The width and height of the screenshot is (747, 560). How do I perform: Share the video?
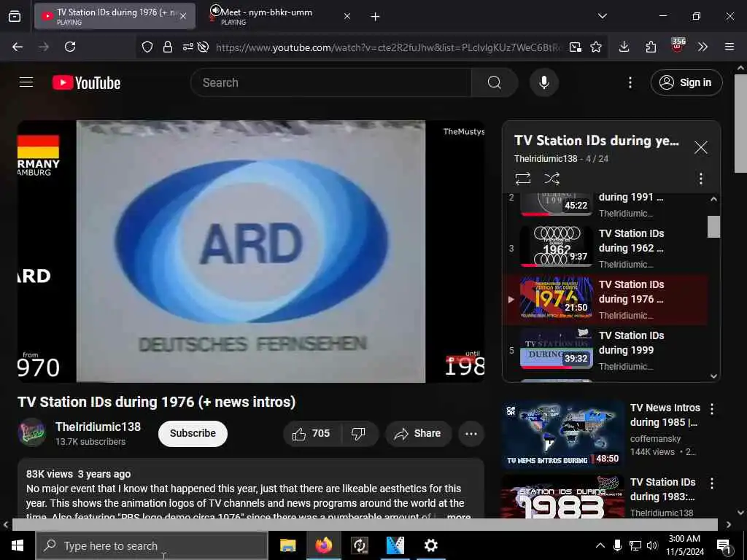tap(418, 433)
